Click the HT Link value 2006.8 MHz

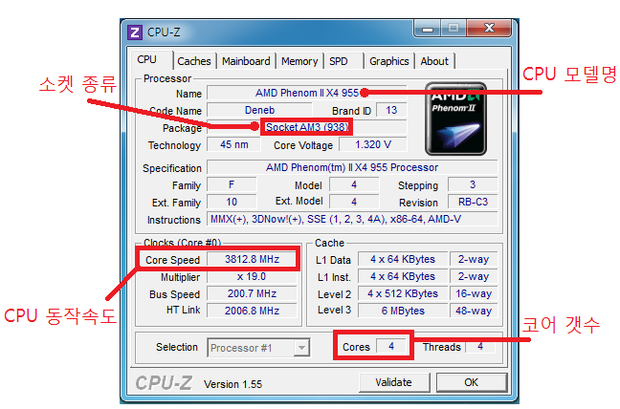[252, 311]
